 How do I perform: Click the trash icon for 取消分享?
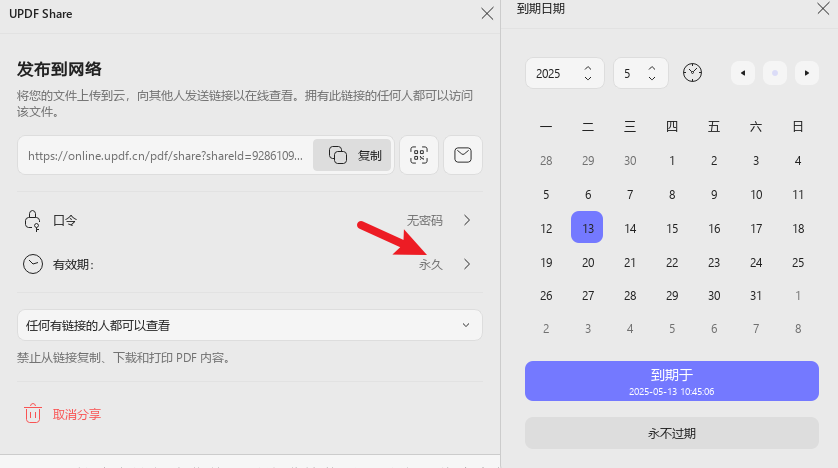pyautogui.click(x=33, y=414)
